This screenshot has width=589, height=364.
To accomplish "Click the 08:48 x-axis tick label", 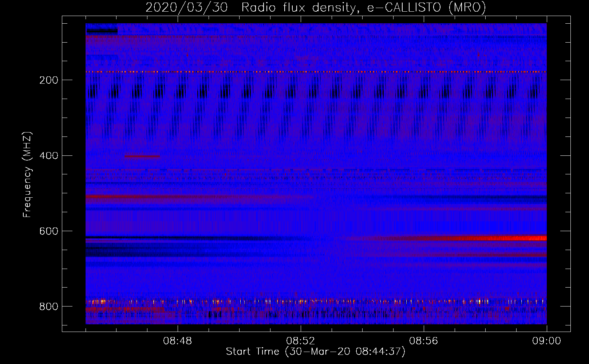I will (178, 341).
